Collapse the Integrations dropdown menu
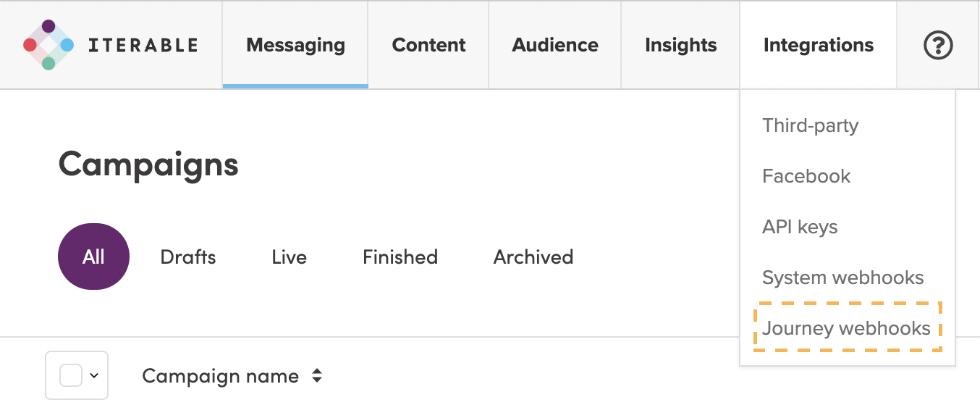This screenshot has height=413, width=980. 818,45
